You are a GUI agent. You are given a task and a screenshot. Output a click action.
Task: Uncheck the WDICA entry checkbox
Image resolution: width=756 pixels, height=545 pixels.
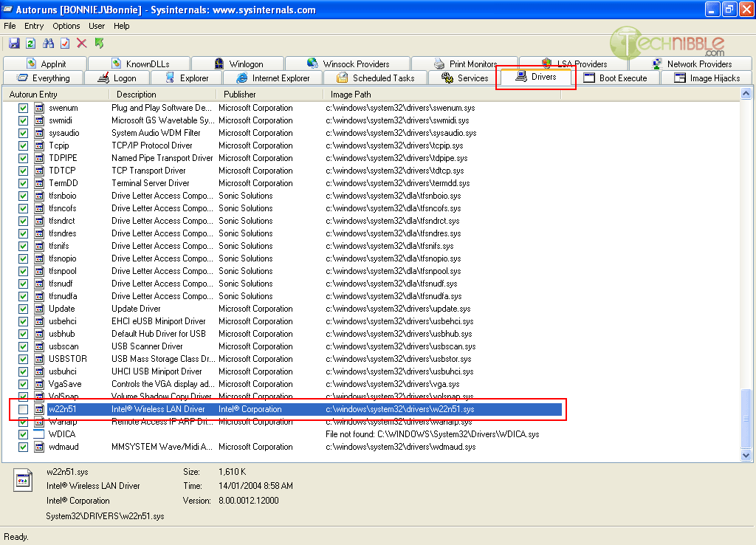point(23,434)
